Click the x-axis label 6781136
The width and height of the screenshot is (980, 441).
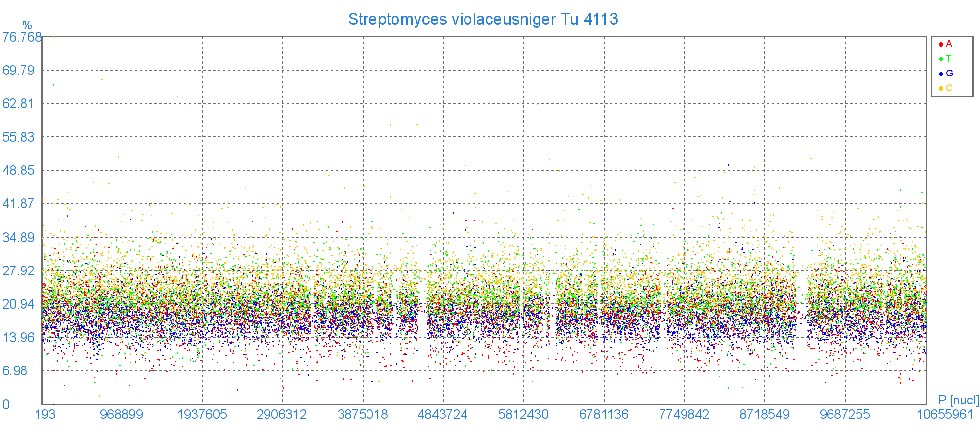pos(604,415)
